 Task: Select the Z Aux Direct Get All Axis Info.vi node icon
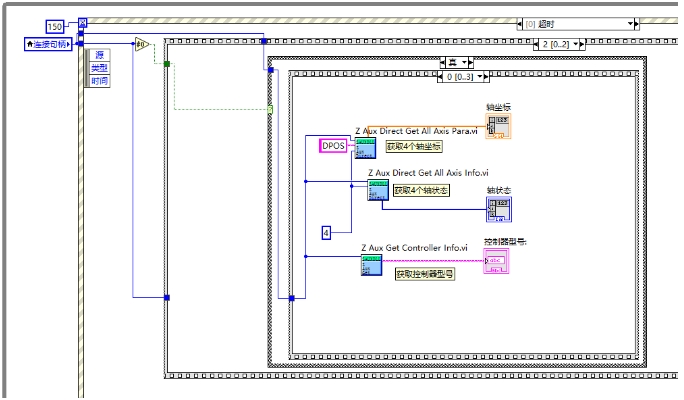click(378, 190)
